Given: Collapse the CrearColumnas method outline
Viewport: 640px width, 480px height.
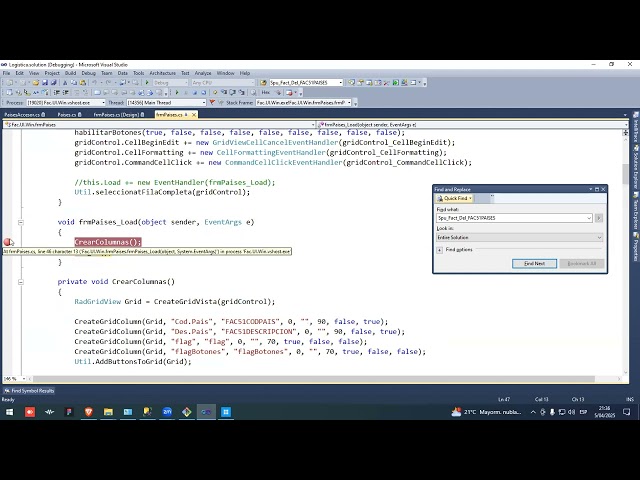Looking at the screenshot, I should (x=21, y=282).
